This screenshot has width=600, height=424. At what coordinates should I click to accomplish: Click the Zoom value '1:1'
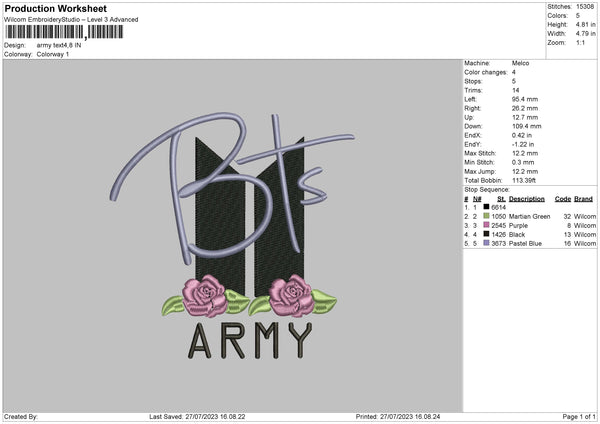[x=580, y=42]
